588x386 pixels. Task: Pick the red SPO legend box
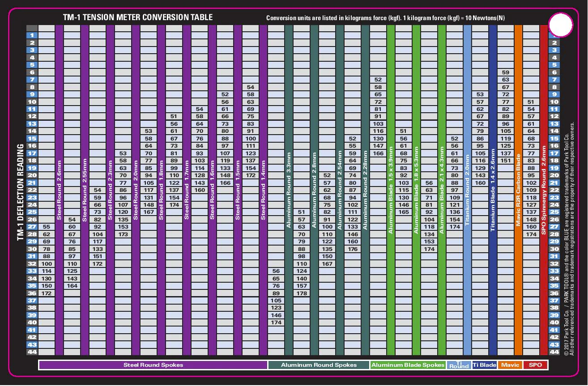tap(535, 365)
